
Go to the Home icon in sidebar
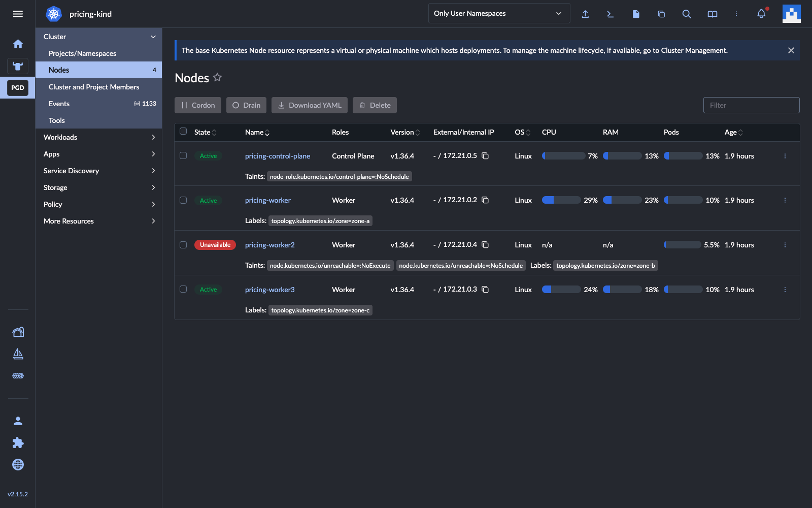[18, 44]
